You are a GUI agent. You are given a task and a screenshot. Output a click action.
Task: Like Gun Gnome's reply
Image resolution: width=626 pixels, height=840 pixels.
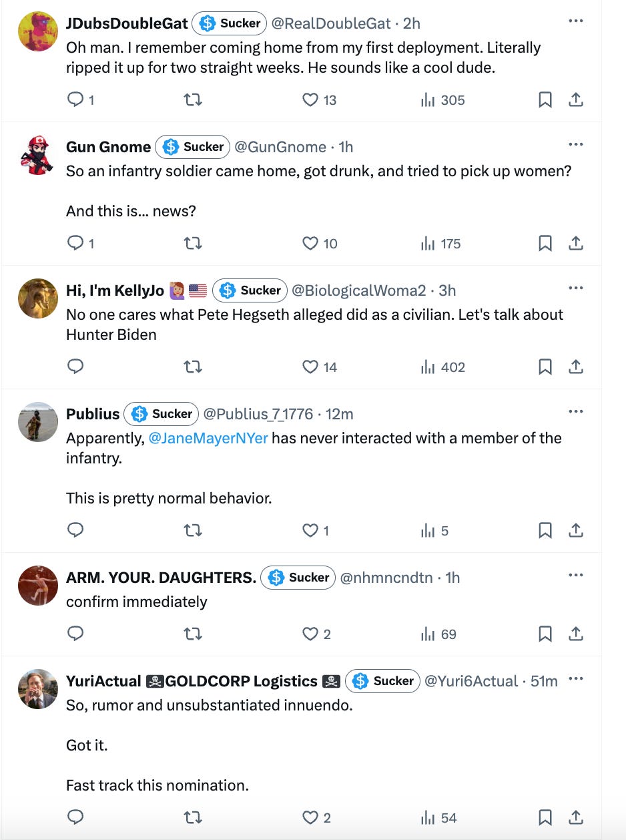[x=309, y=243]
